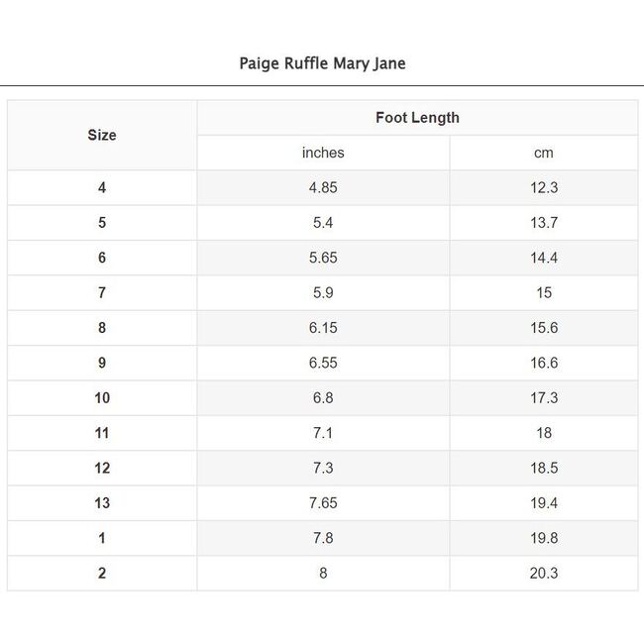Viewport: 644px width, 644px height.
Task: Click the size 13 row label
Action: 102,503
